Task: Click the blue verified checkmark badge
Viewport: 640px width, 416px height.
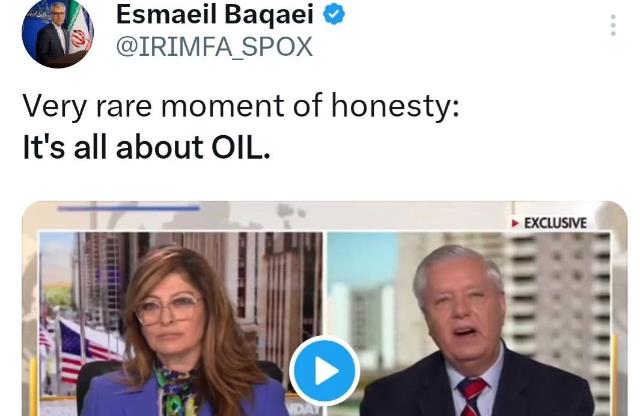Action: point(334,14)
